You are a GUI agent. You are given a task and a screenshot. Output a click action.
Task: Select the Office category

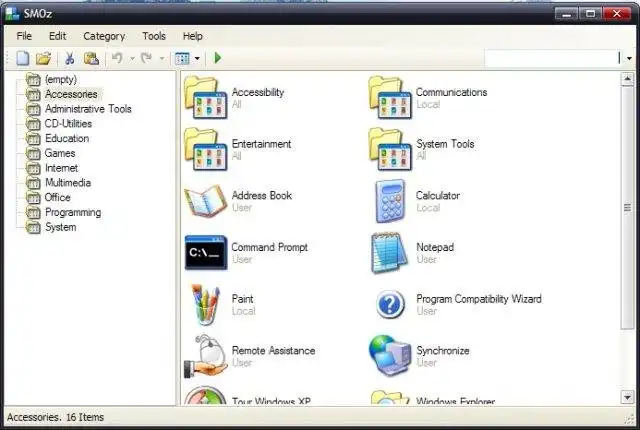58,197
